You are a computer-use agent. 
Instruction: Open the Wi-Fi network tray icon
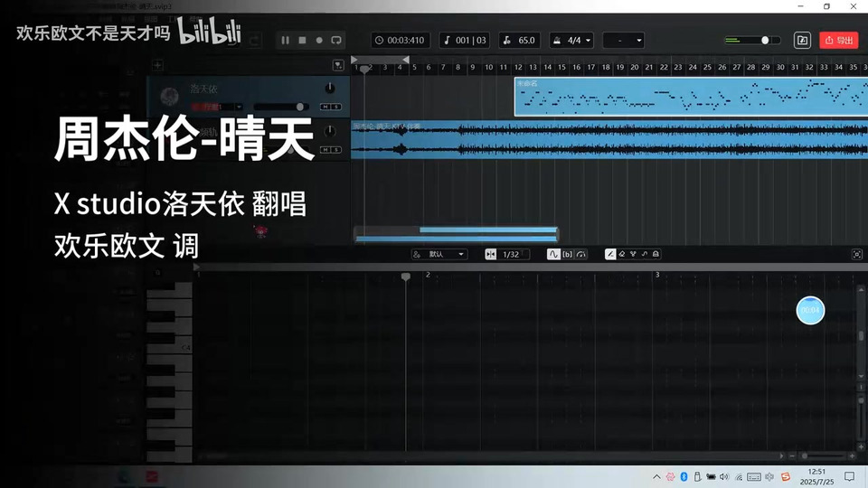pyautogui.click(x=739, y=476)
